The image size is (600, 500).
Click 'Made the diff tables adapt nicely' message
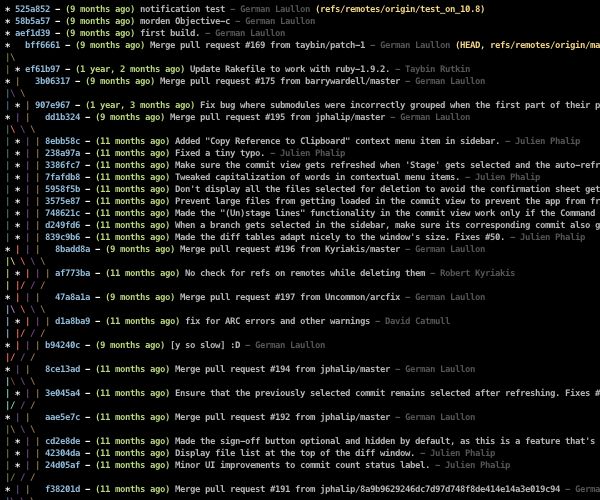[x=339, y=237]
